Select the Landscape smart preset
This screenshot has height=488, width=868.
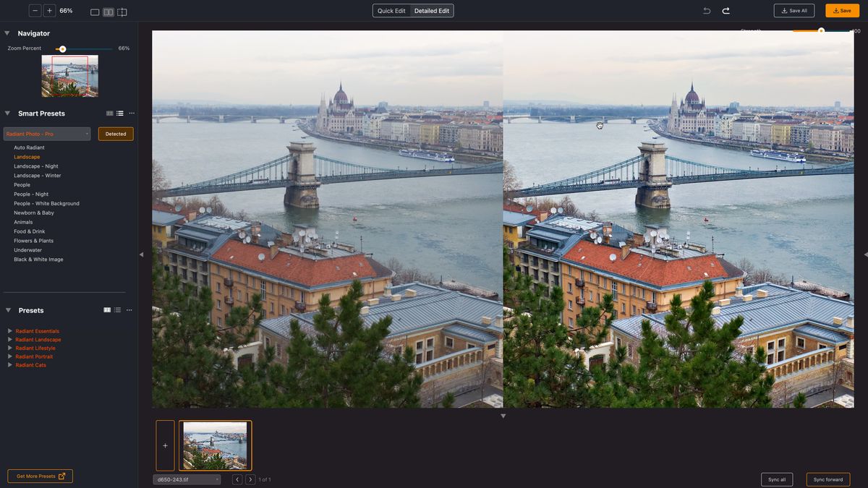pos(27,156)
